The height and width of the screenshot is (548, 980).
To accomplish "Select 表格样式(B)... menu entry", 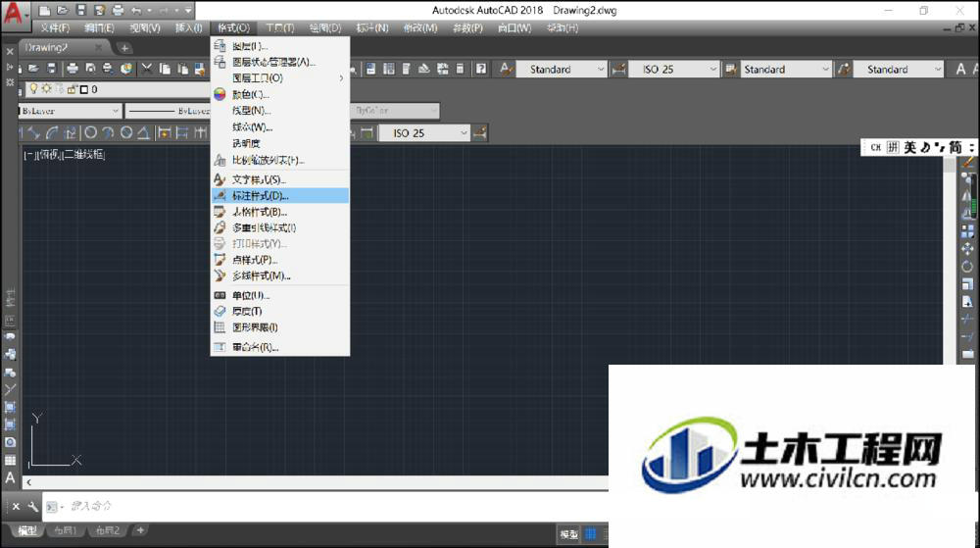I will 280,212.
